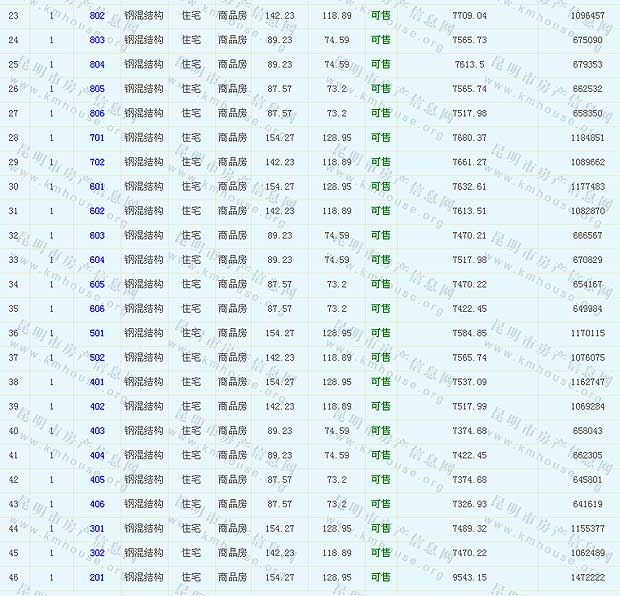Click room number 404
Image resolution: width=620 pixels, height=596 pixels.
pos(97,455)
